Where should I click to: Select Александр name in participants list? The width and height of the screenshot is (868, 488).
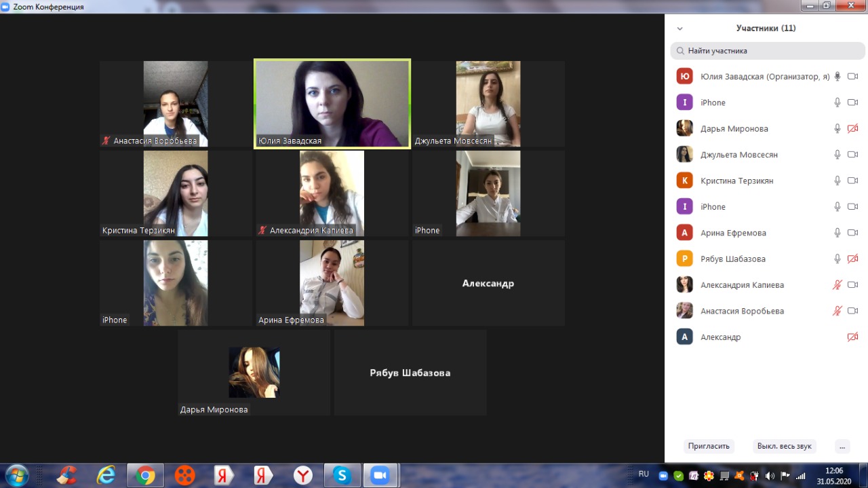pyautogui.click(x=720, y=337)
